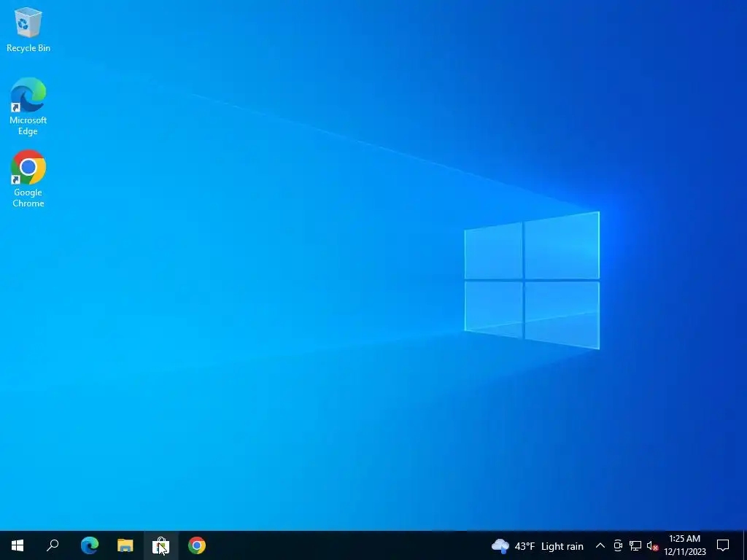Open taskbar search magnifier
The height and width of the screenshot is (560, 747).
[x=53, y=545]
